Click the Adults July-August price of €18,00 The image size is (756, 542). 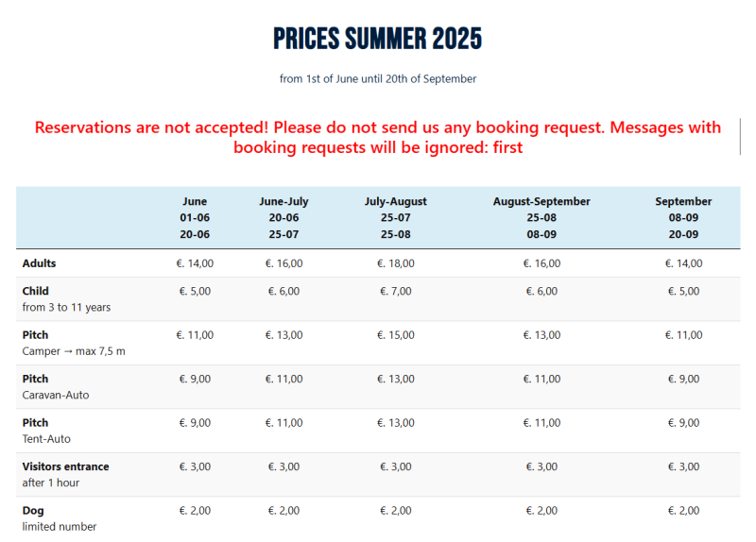click(396, 263)
